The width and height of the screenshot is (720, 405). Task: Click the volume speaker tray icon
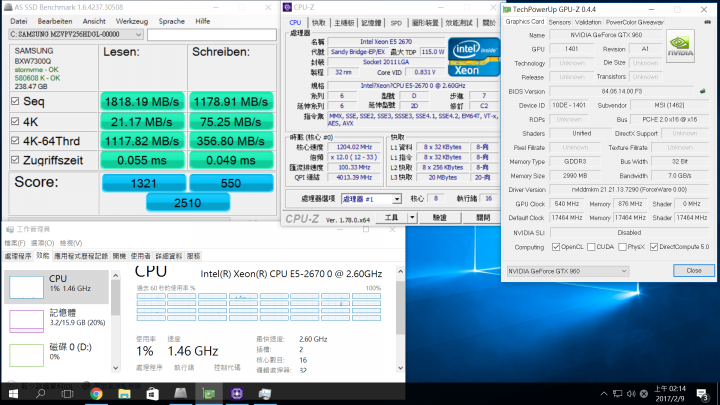[631, 394]
